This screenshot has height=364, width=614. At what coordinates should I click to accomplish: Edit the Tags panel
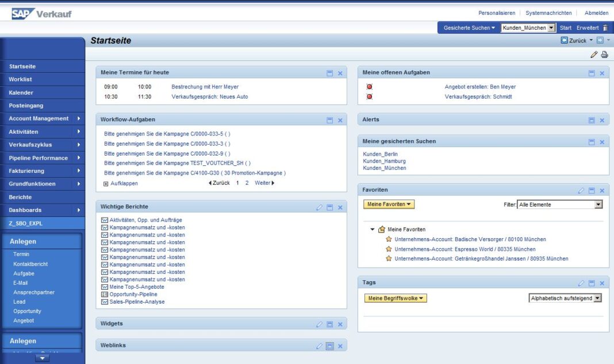coord(581,283)
